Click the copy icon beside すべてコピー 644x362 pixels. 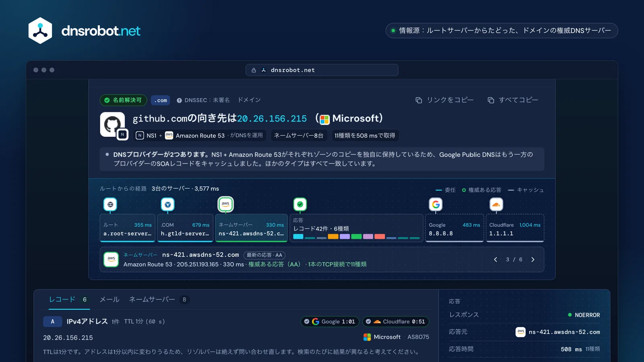point(491,100)
